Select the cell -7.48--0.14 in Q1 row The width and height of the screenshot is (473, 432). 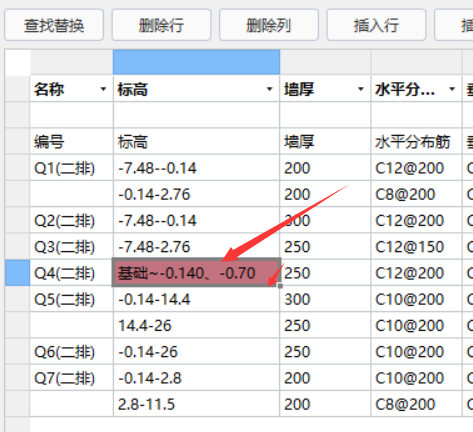coord(196,168)
